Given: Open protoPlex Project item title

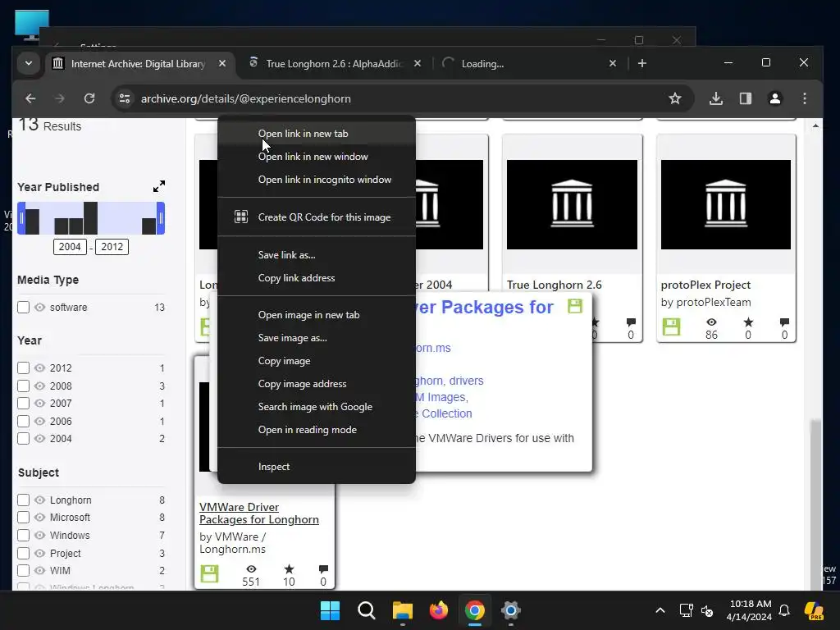Looking at the screenshot, I should (705, 285).
